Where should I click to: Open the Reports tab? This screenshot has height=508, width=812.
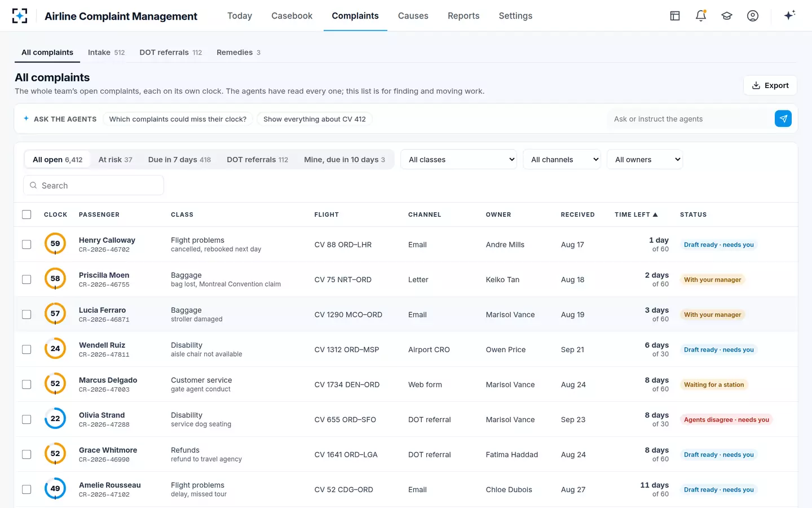(x=464, y=16)
